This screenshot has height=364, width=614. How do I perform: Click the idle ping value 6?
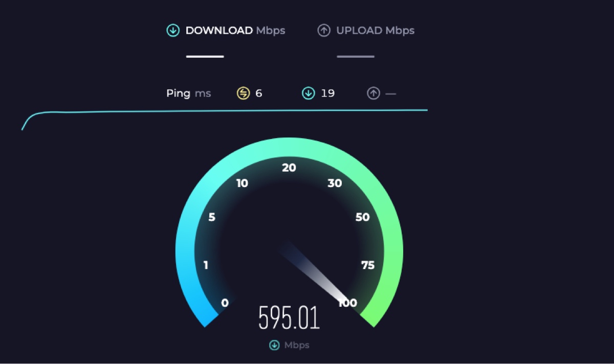click(259, 94)
